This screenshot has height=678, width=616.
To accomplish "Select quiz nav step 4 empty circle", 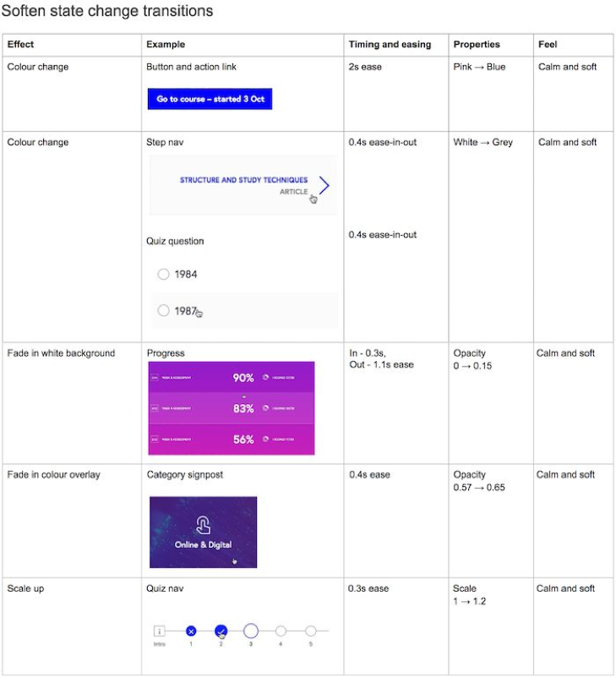I will click(281, 632).
